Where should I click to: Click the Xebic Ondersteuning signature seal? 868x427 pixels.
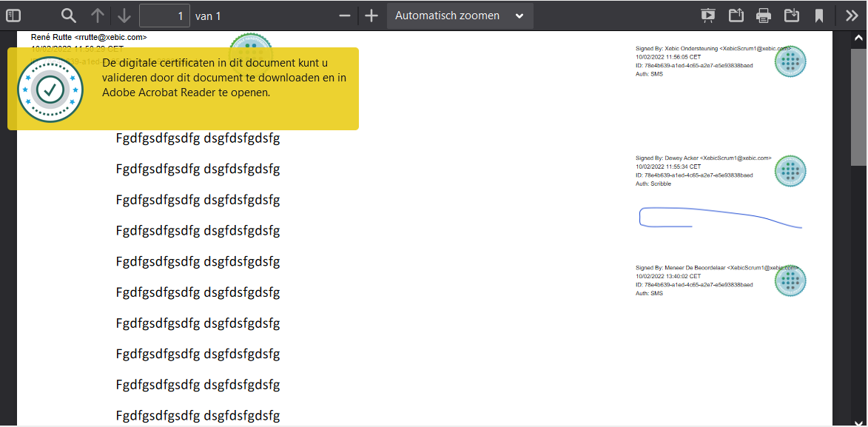click(790, 61)
